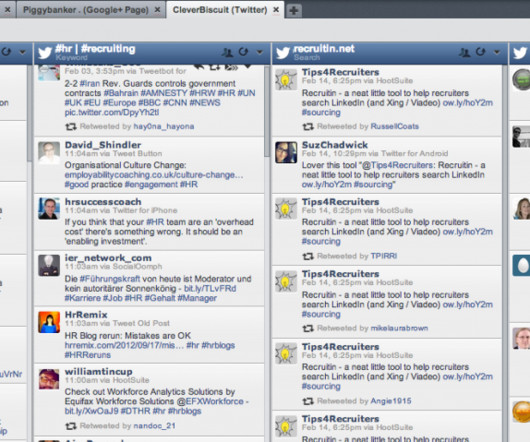Screen dimensions: 530x442
Task: Select the CleverBiscuit (Twitter) tab
Action: [220, 10]
